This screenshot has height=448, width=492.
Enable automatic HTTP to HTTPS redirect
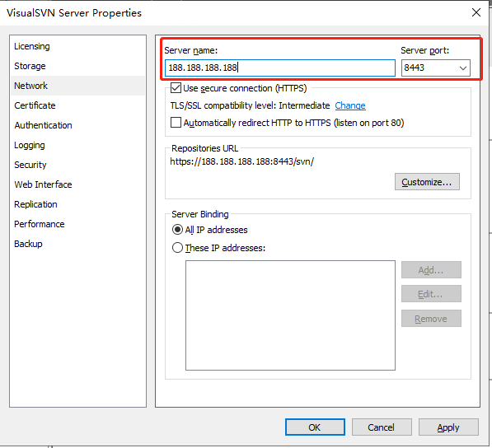(x=176, y=123)
